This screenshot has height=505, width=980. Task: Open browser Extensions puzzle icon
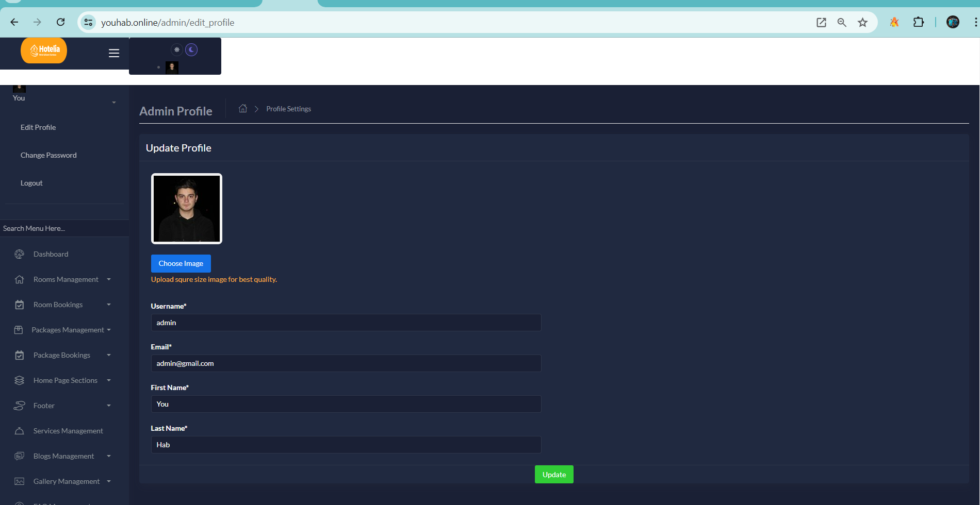[x=919, y=22]
